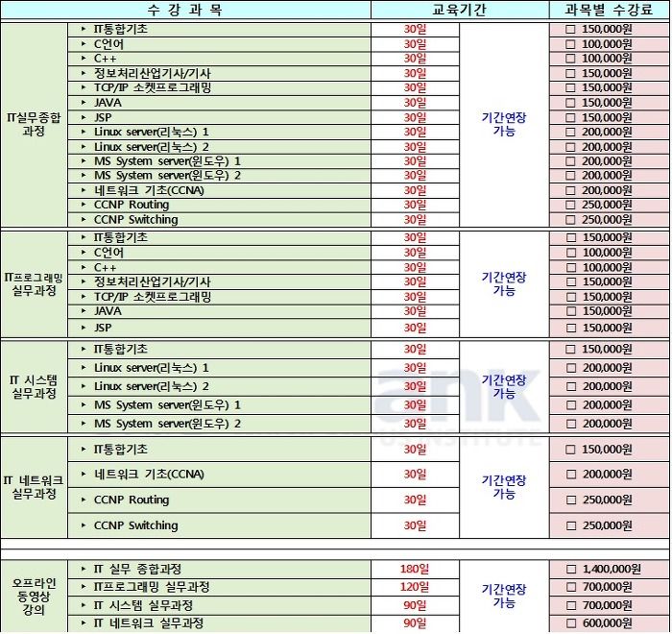Tick IT통합기초 checkbox in IT실무종합과정 section
Viewport: 672px width, 634px height.
pyautogui.click(x=570, y=29)
